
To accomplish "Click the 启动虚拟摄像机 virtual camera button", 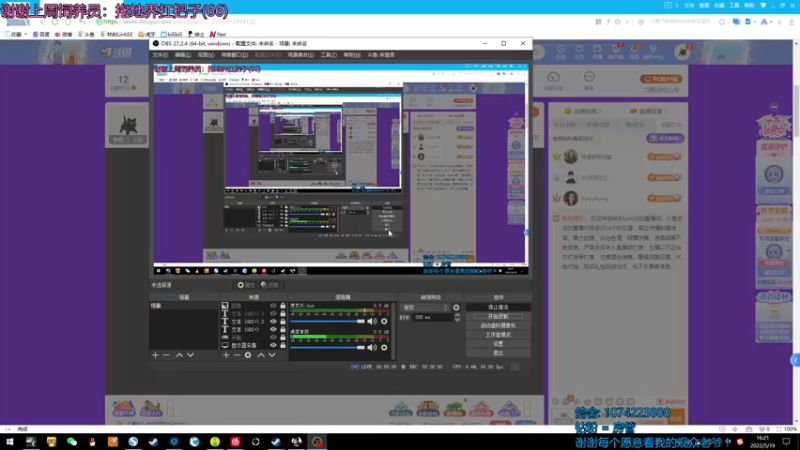I will (x=498, y=326).
